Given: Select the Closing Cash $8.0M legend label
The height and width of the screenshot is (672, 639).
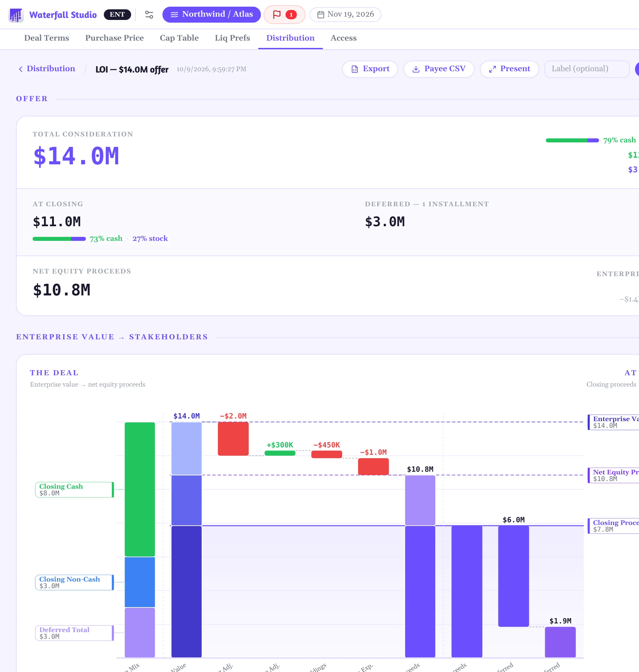Looking at the screenshot, I should point(74,490).
